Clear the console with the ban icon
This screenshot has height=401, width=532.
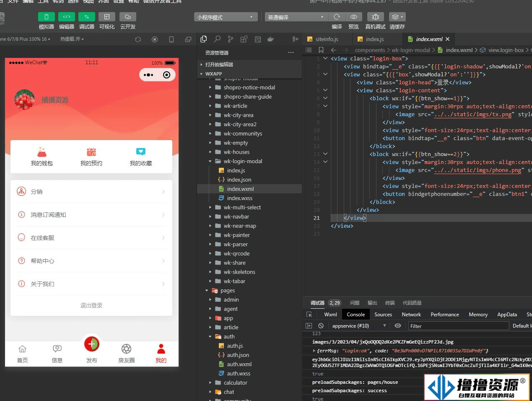click(321, 325)
